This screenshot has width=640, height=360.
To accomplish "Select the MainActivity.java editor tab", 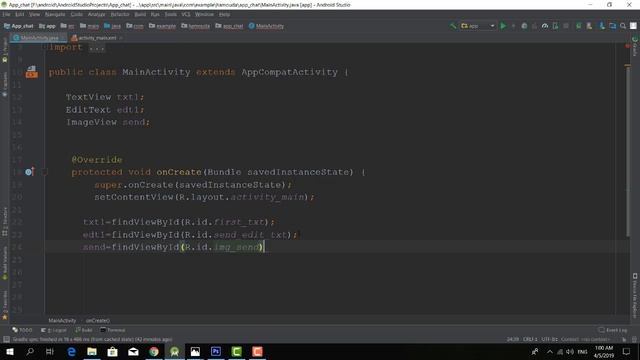I will pos(39,38).
